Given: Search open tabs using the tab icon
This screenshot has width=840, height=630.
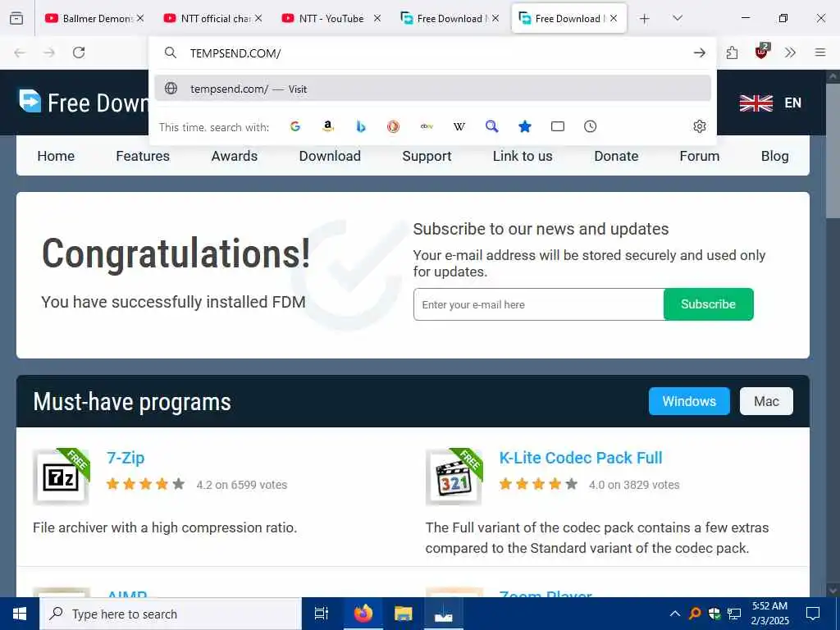Looking at the screenshot, I should point(558,126).
